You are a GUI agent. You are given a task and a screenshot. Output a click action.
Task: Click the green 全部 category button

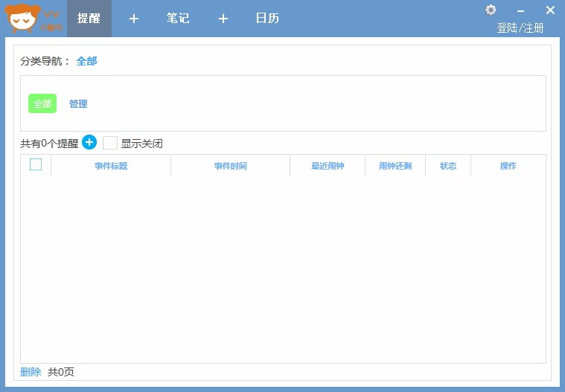coord(42,103)
